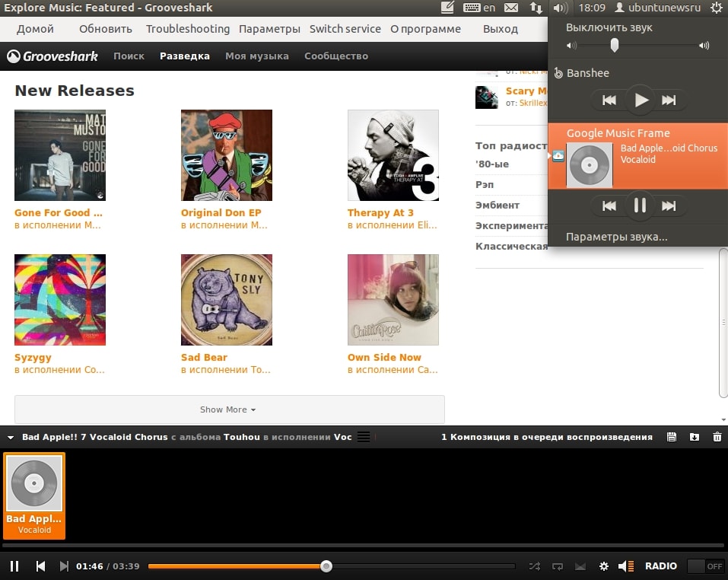728x580 pixels.
Task: Click the Sad Bear album title
Action: pyautogui.click(x=204, y=358)
